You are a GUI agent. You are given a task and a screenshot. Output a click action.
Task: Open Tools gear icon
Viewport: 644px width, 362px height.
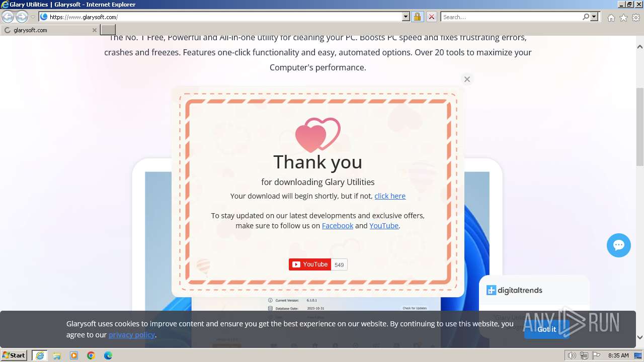pos(636,18)
